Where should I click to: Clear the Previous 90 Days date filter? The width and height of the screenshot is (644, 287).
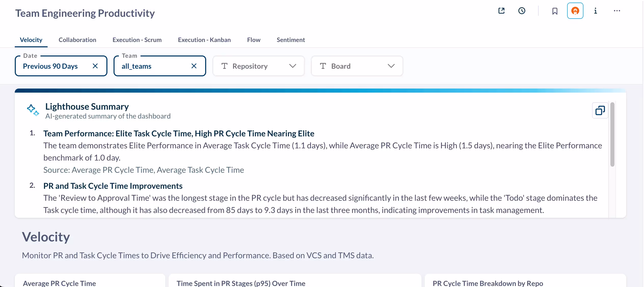pos(95,66)
